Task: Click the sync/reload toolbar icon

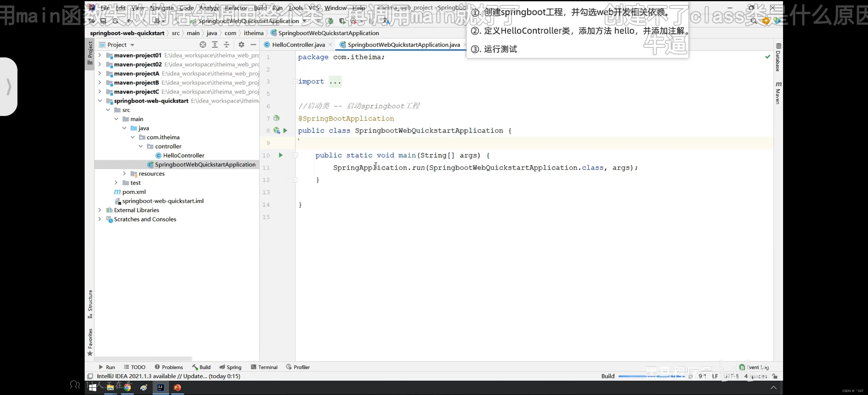Action: 115,21
